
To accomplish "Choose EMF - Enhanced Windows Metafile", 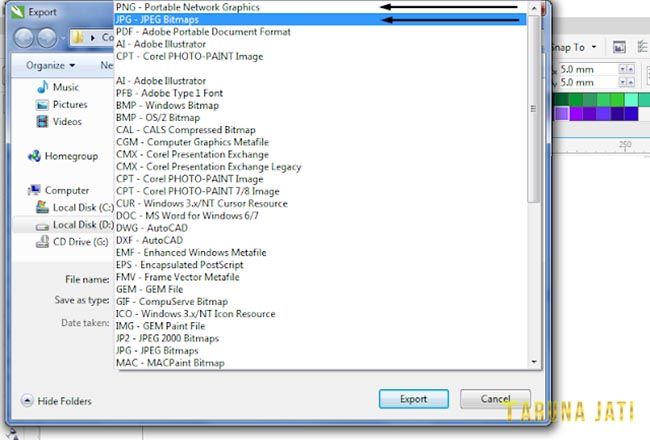I will 320,252.
